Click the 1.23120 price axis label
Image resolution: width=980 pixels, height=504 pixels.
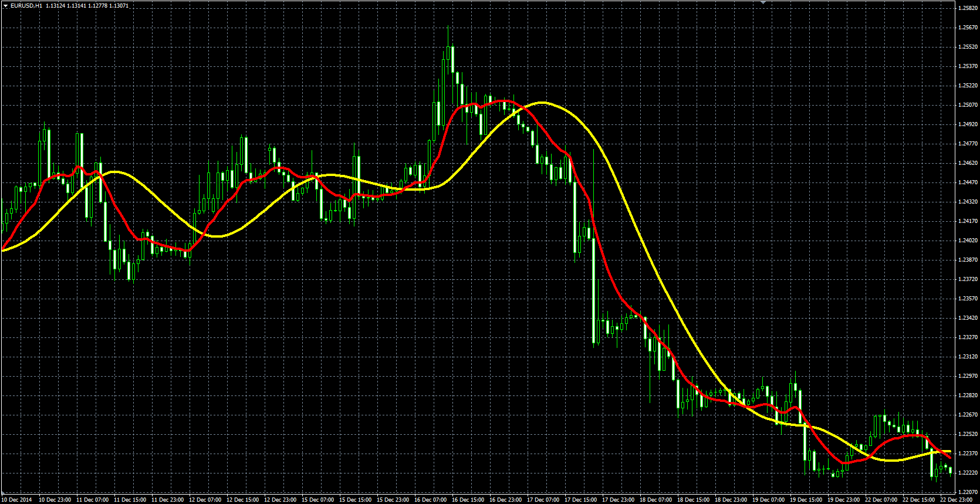[x=968, y=357]
